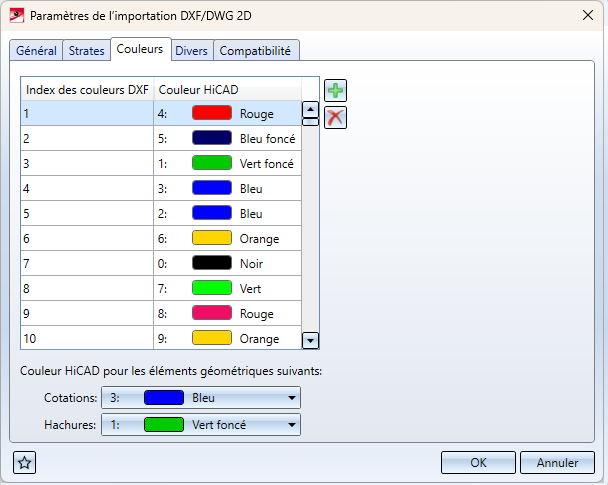Click the orange swatch for DXF index 6

[x=212, y=238]
